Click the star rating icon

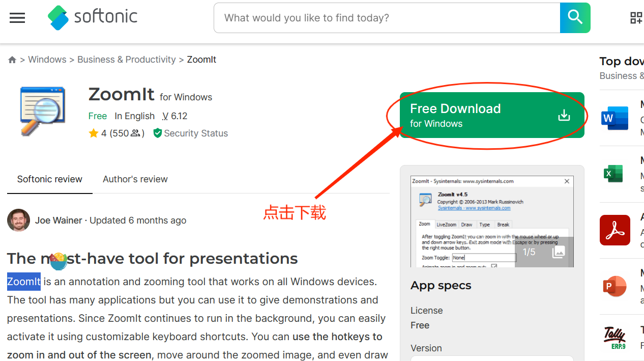coord(94,133)
